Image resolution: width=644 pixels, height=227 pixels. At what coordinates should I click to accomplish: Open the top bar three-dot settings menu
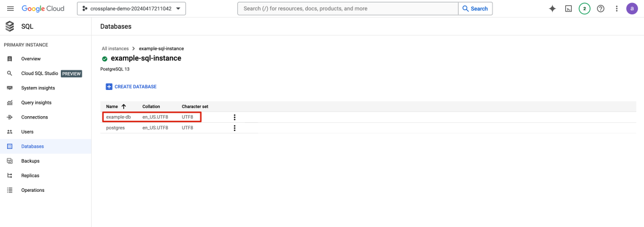point(617,8)
